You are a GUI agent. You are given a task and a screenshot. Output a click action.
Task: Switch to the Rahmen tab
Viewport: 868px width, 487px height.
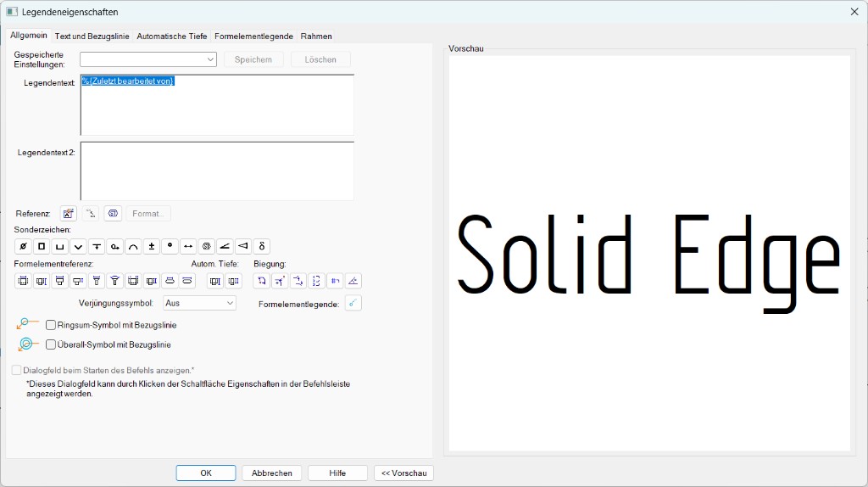coord(316,36)
